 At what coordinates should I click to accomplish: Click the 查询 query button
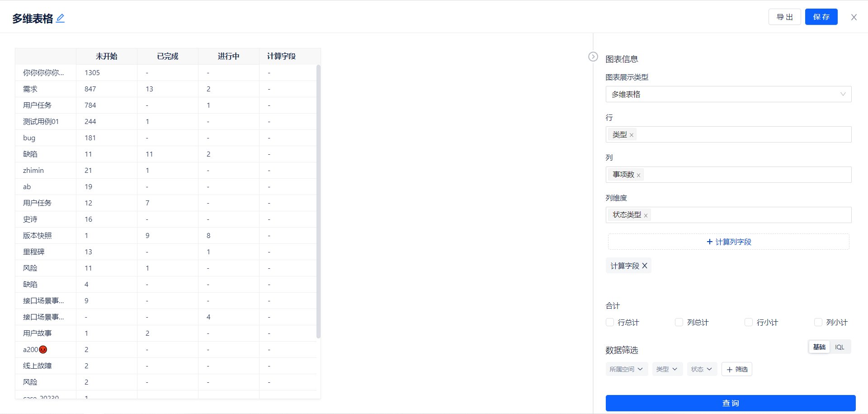[x=731, y=403]
